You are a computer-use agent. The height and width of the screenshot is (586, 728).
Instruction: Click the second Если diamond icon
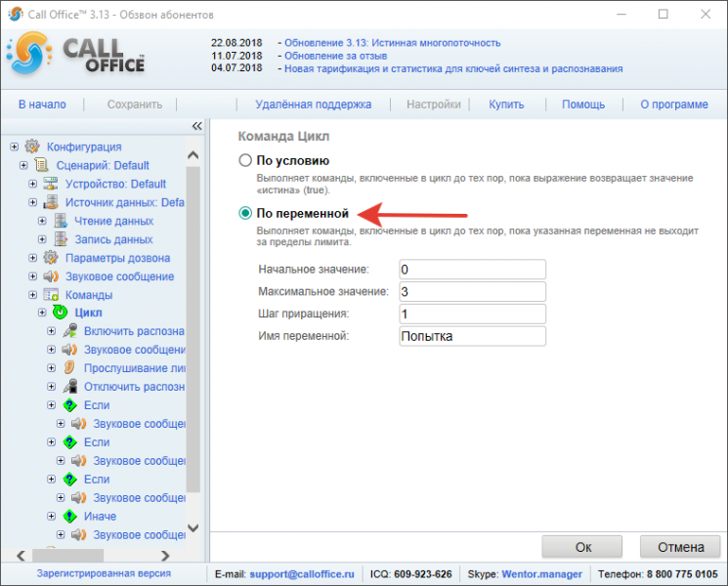point(69,442)
